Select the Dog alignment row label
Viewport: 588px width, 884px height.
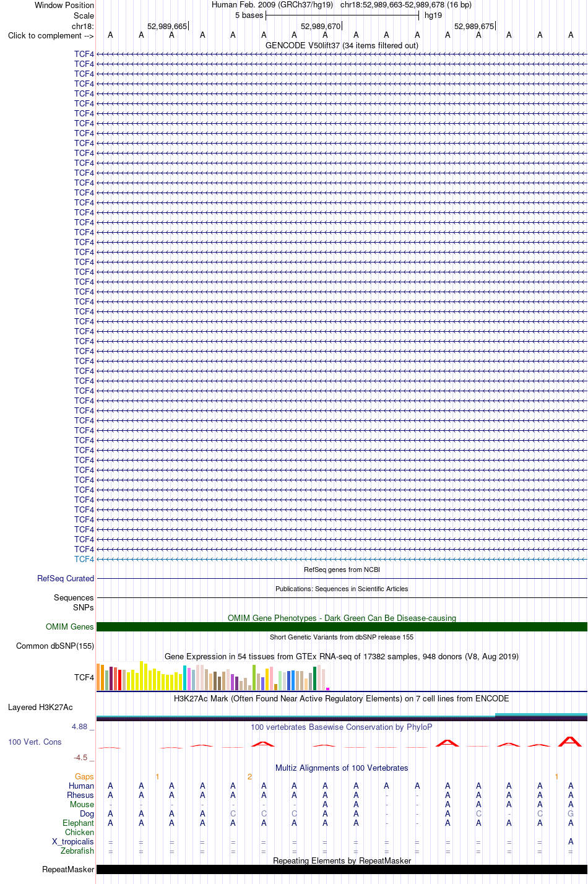[87, 813]
